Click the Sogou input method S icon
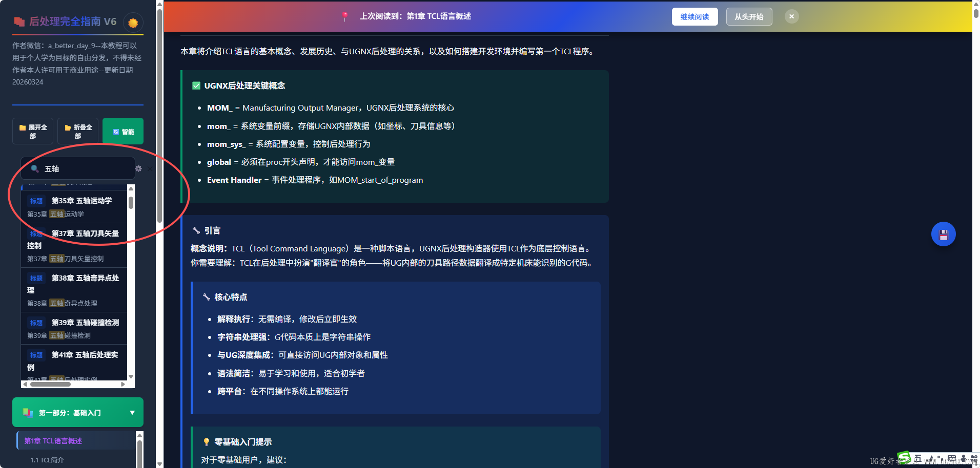The width and height of the screenshot is (980, 468). point(904,457)
